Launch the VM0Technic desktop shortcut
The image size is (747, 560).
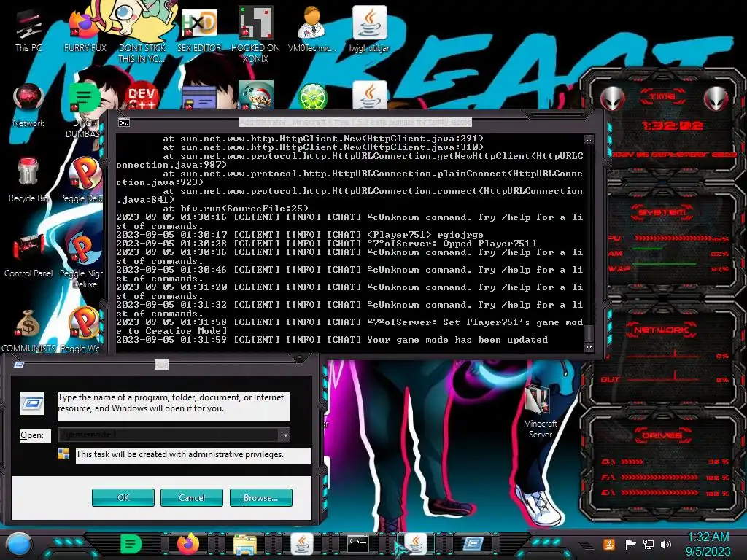click(312, 28)
